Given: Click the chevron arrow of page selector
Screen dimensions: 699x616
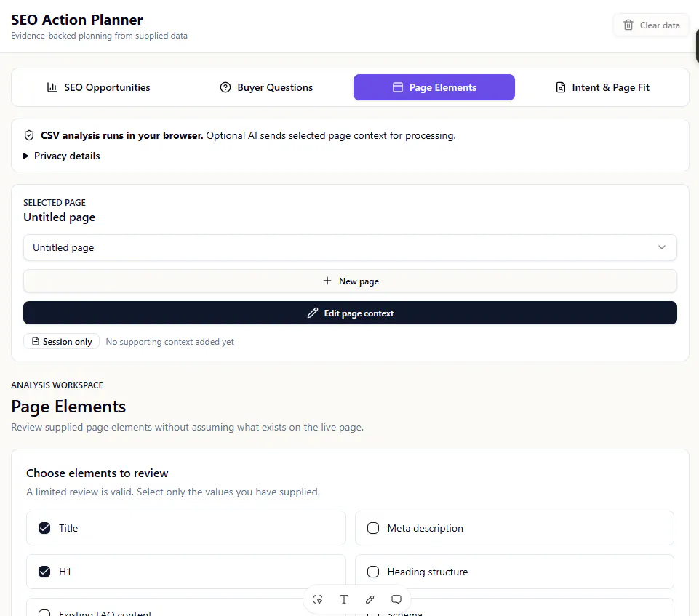Looking at the screenshot, I should coord(662,247).
